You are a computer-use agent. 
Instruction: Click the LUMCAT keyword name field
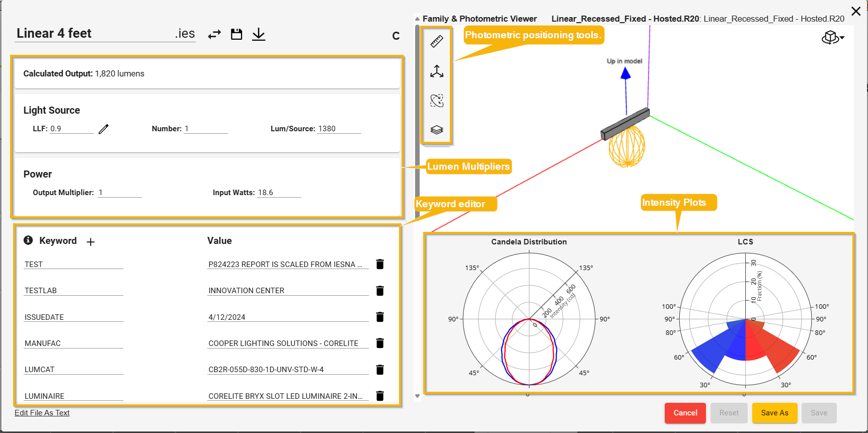coord(73,370)
